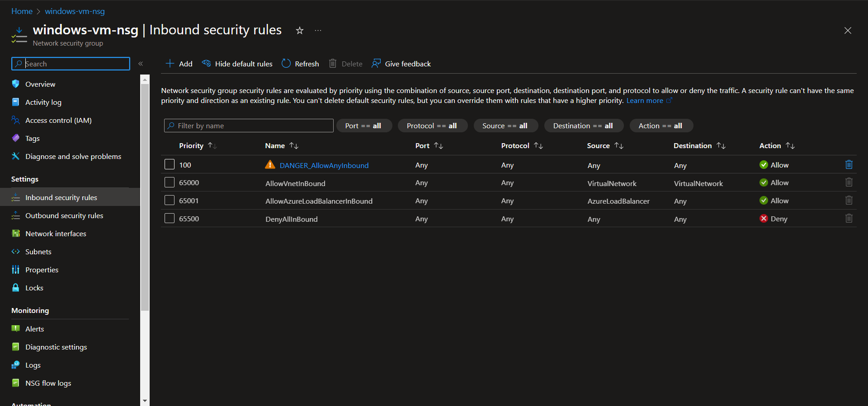The image size is (868, 406).
Task: Favorite this page with the star icon
Action: pos(299,30)
